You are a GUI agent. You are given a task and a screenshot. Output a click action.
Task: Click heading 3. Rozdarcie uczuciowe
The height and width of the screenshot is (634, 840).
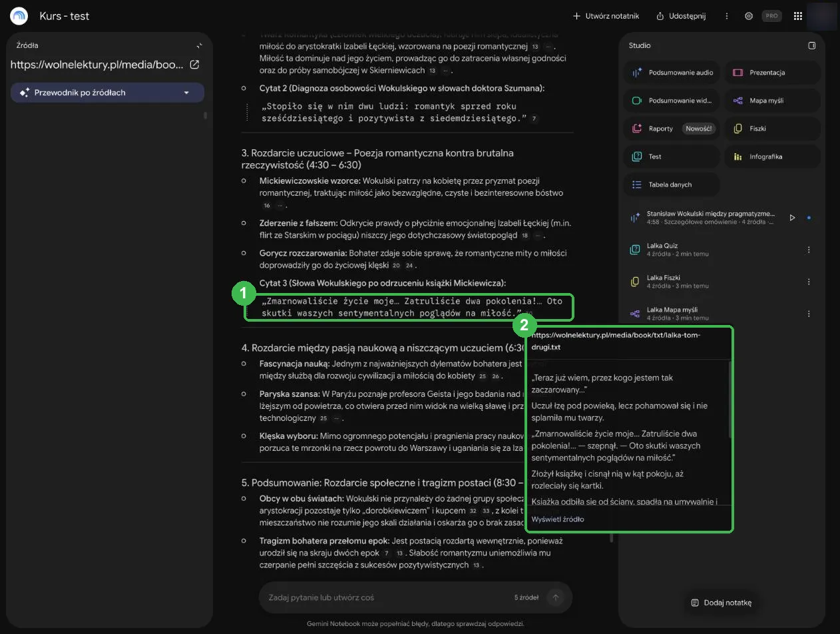pos(377,158)
